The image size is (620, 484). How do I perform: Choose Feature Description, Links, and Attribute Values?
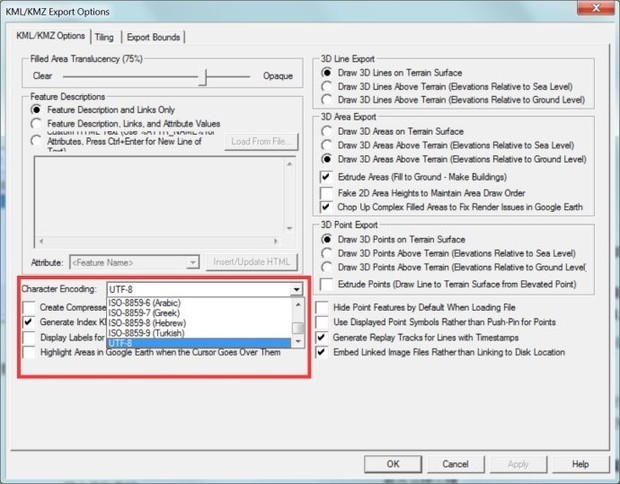[38, 123]
